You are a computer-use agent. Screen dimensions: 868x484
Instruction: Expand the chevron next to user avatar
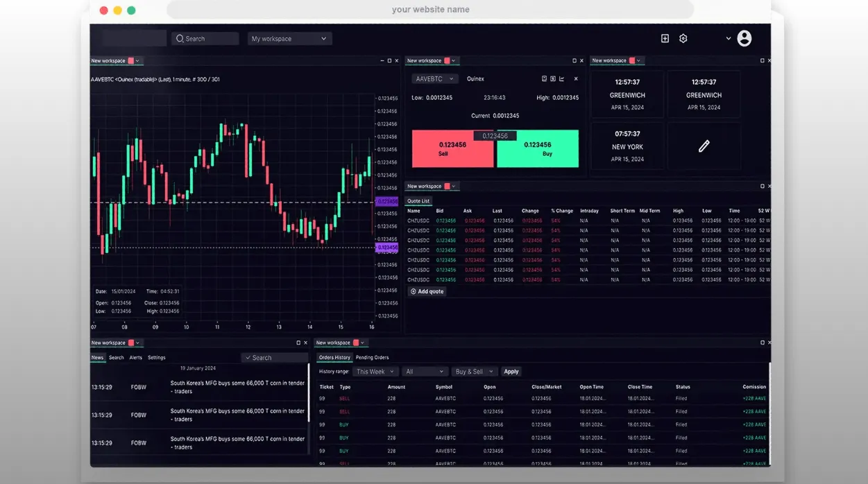point(728,39)
